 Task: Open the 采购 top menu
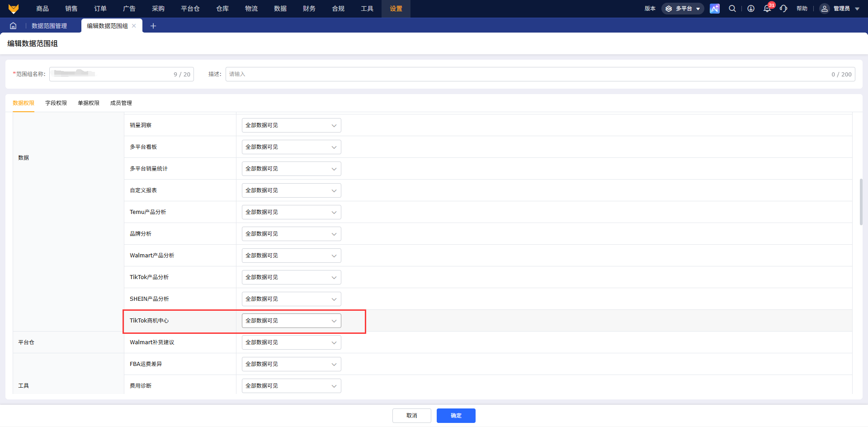click(x=158, y=9)
